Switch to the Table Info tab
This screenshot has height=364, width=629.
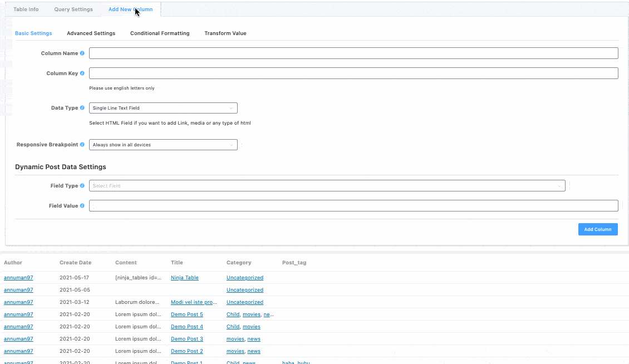tap(26, 9)
